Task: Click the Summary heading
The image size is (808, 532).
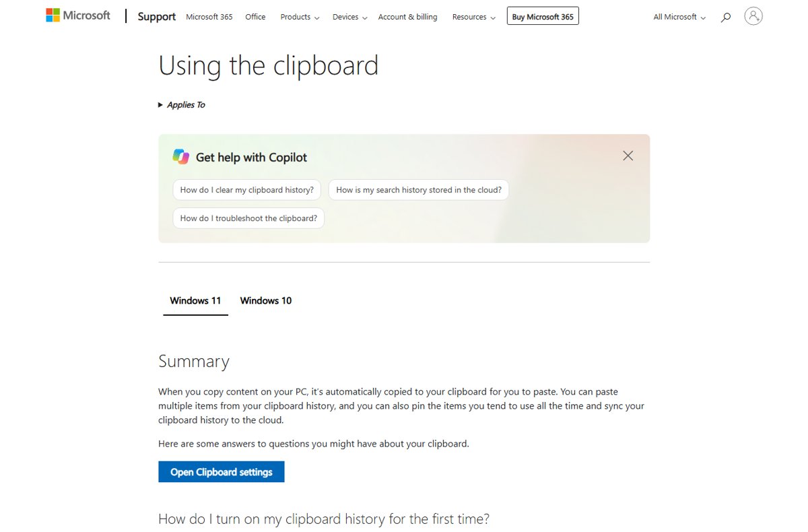Action: [x=194, y=362]
